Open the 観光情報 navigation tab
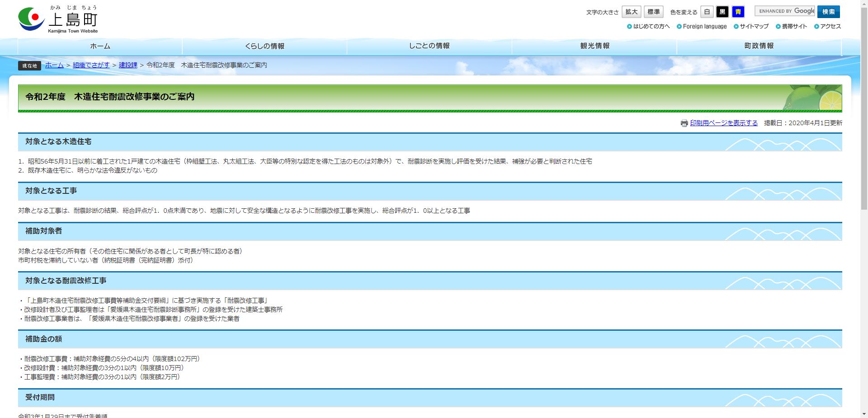 [594, 46]
